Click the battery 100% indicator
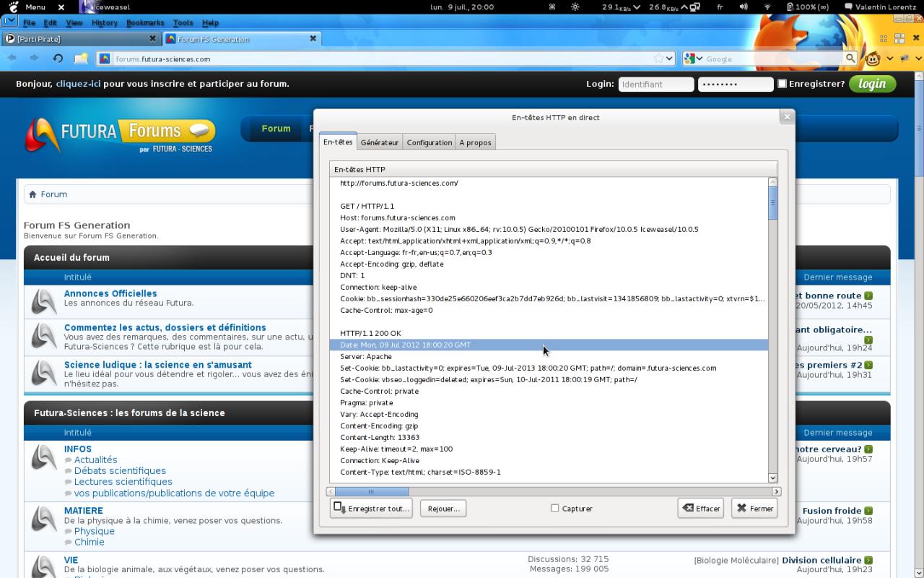 tap(807, 7)
